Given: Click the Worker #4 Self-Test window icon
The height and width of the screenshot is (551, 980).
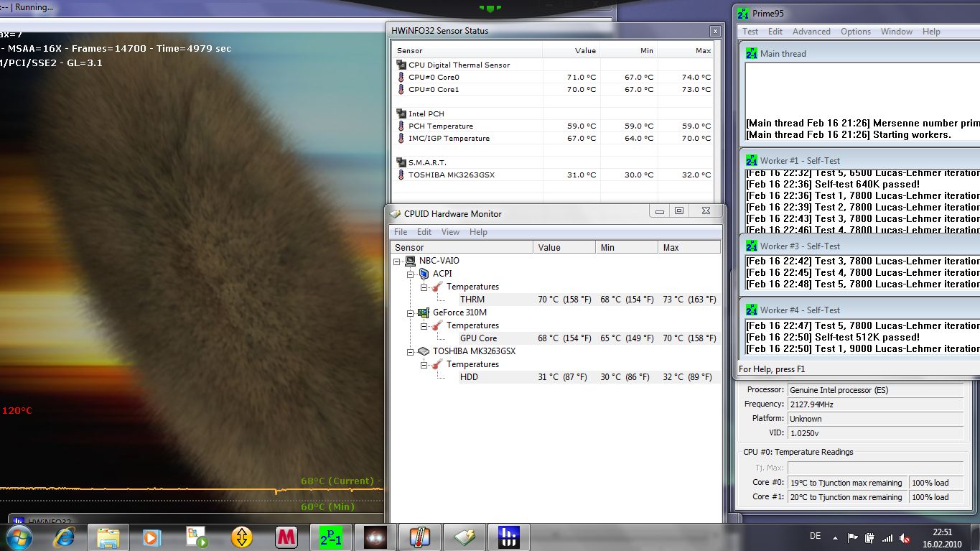Looking at the screenshot, I should [x=752, y=310].
